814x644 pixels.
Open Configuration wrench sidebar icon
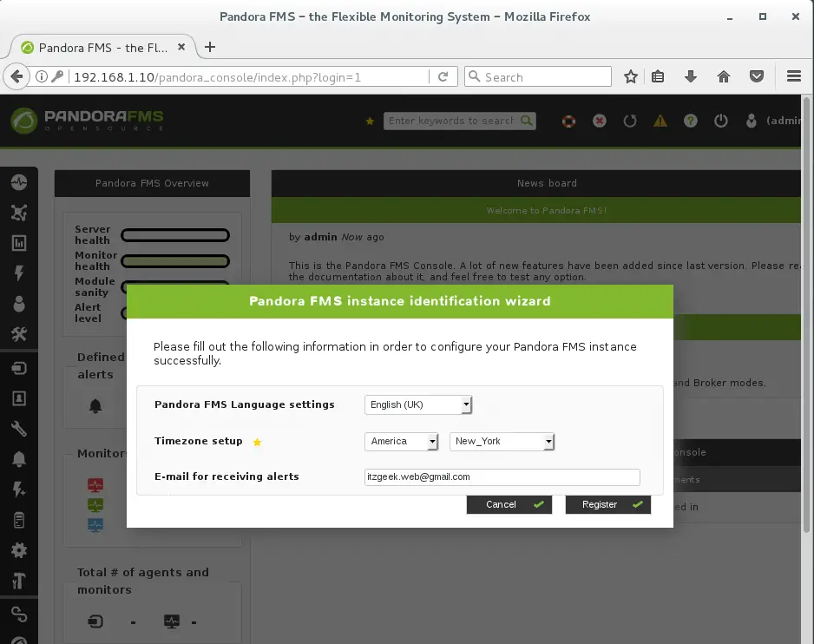pyautogui.click(x=19, y=429)
